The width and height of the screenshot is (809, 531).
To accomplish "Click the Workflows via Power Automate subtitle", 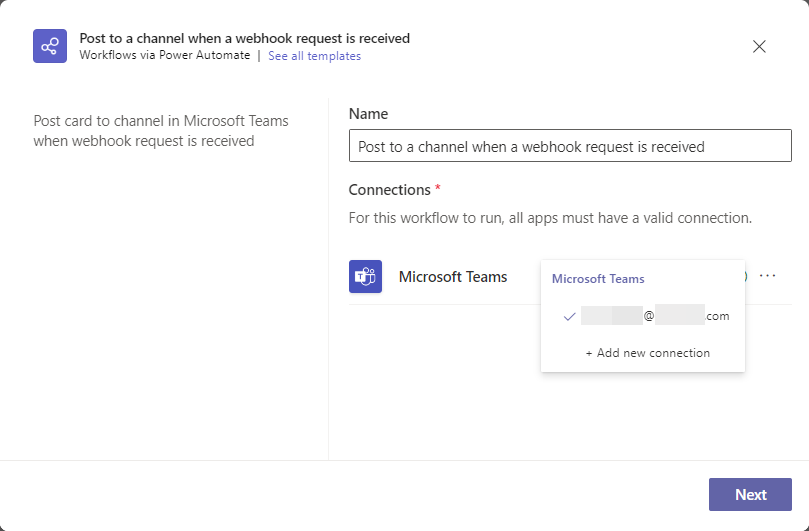I will (165, 55).
